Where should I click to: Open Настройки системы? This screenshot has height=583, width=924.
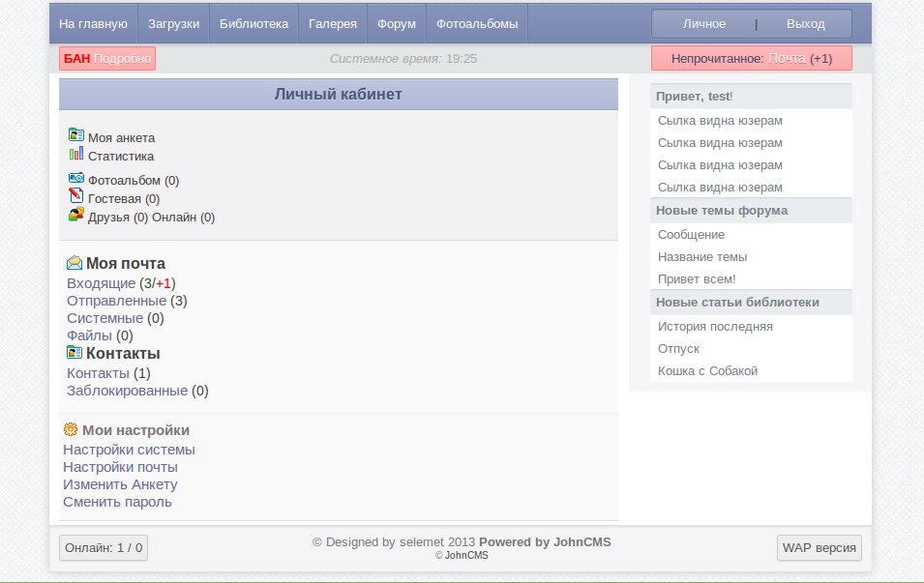point(129,450)
